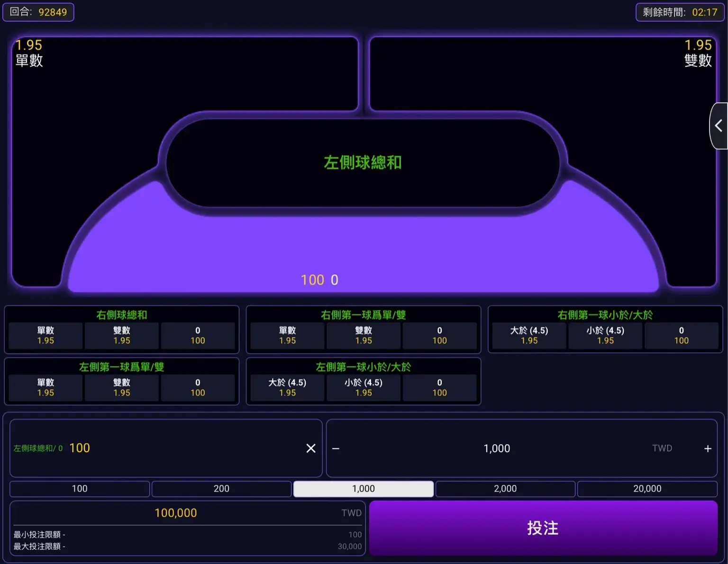Choose 單數 under 右側球總和

[x=46, y=336]
